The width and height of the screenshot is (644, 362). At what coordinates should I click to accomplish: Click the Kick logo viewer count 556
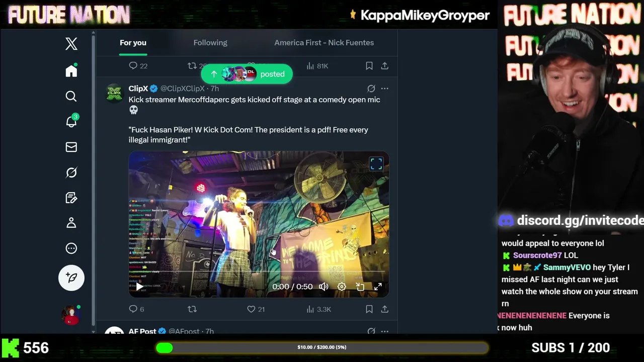click(25, 347)
